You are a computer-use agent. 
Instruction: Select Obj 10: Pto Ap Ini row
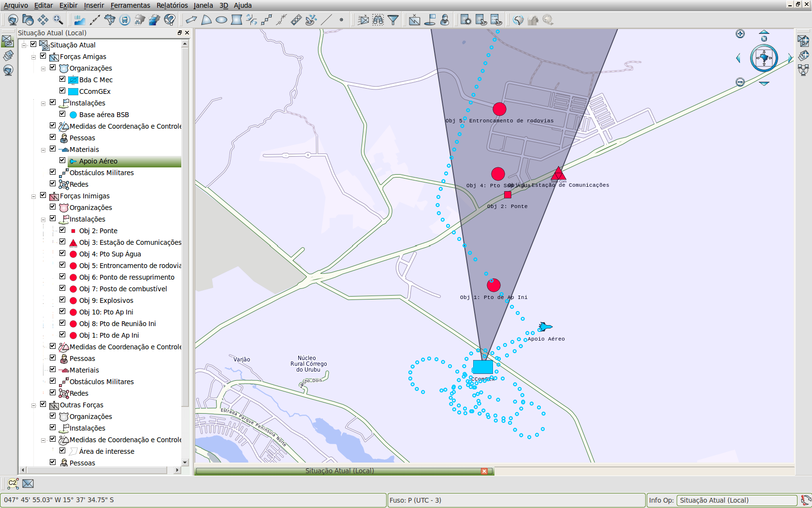[106, 312]
